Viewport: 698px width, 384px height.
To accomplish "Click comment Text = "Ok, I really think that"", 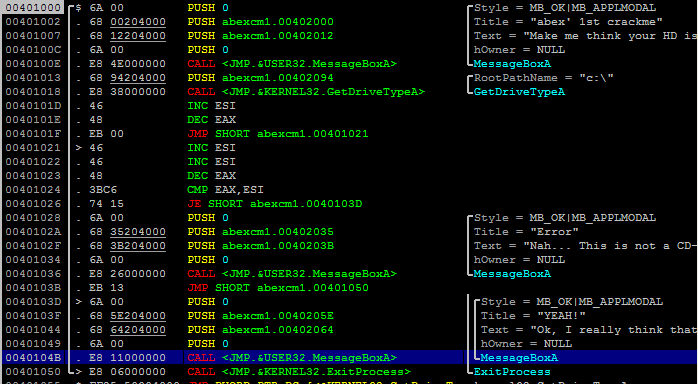I will tap(588, 330).
